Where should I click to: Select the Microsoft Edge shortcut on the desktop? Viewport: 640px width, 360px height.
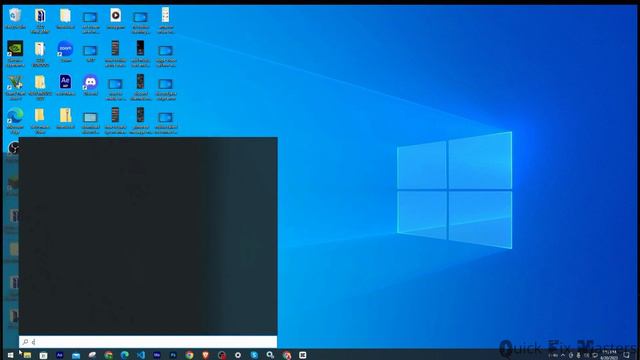(15, 120)
